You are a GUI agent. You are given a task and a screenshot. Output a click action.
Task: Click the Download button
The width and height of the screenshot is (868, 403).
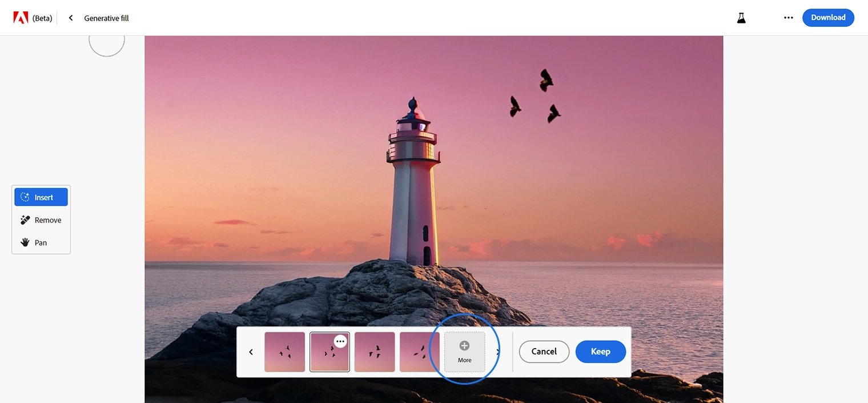(x=828, y=18)
